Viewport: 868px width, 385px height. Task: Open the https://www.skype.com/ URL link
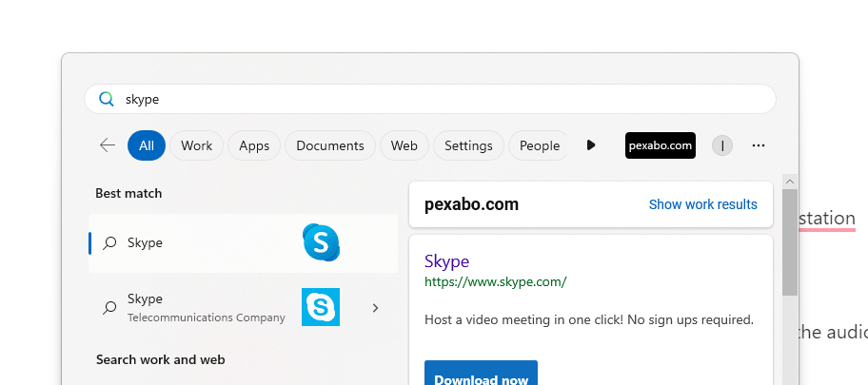pyautogui.click(x=496, y=281)
